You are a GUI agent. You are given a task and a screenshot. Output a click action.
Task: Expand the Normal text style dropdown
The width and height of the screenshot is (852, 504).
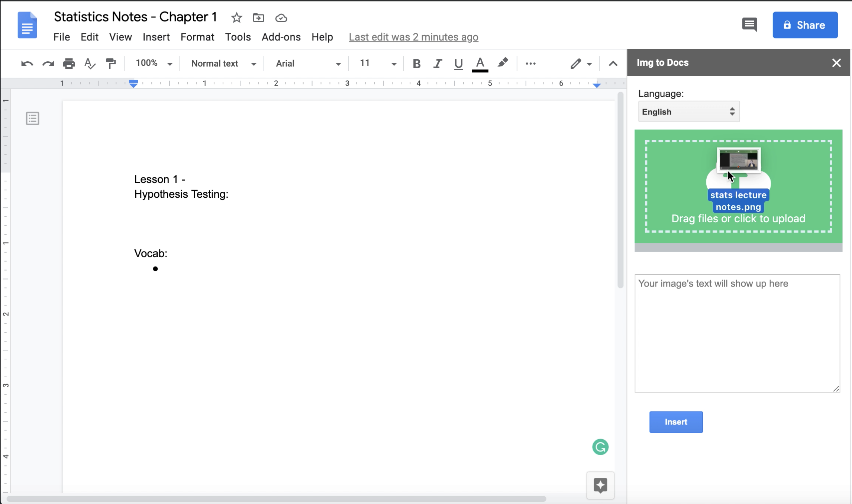coord(223,64)
